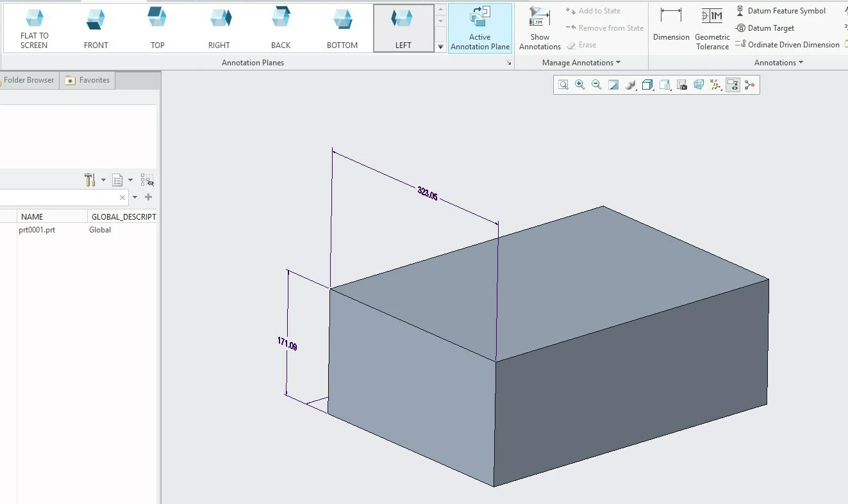Open the shaded display style dropdown
Screen dimensions: 848x504
(631, 85)
